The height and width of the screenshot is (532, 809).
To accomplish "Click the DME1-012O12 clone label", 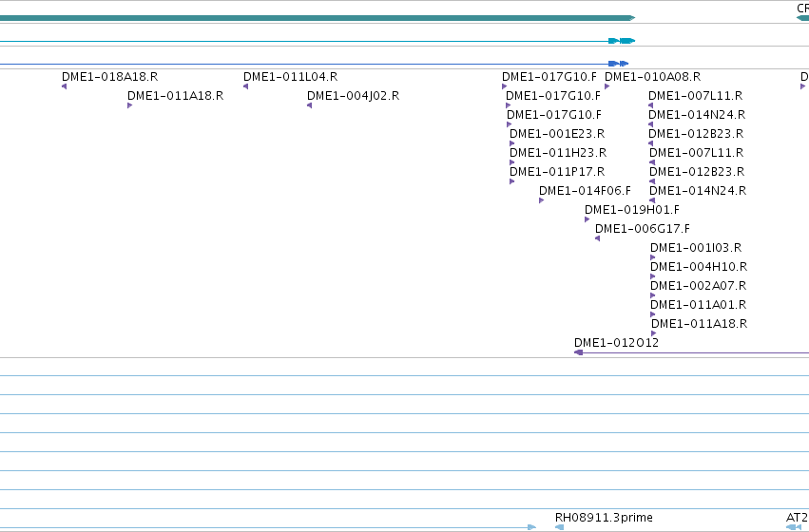I will click(x=617, y=343).
